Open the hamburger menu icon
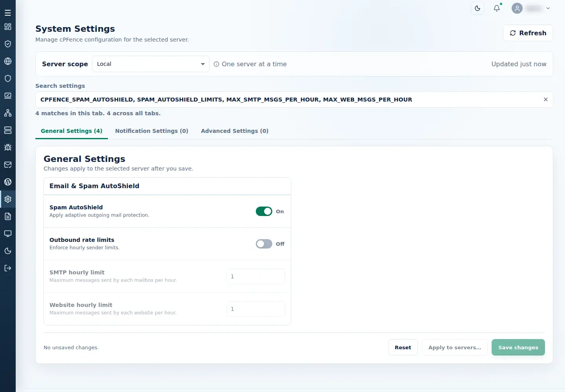The width and height of the screenshot is (565, 392). [x=8, y=13]
